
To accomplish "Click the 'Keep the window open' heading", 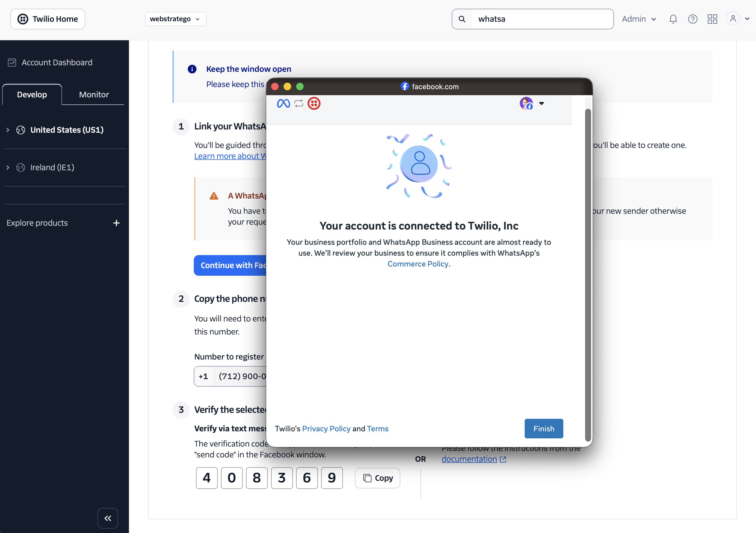I will coord(248,69).
